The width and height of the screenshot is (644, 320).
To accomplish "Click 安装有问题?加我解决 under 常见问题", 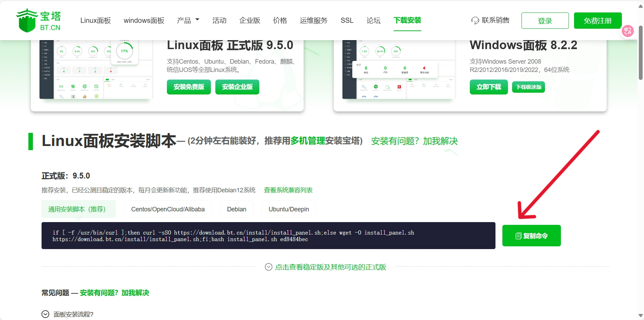I will pyautogui.click(x=115, y=293).
